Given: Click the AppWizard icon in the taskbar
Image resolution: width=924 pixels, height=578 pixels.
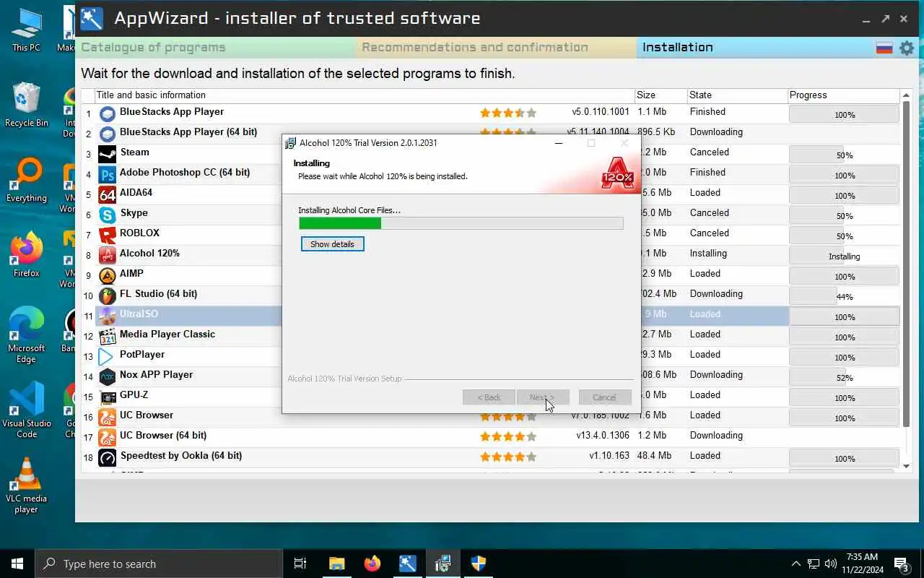Looking at the screenshot, I should pyautogui.click(x=408, y=564).
